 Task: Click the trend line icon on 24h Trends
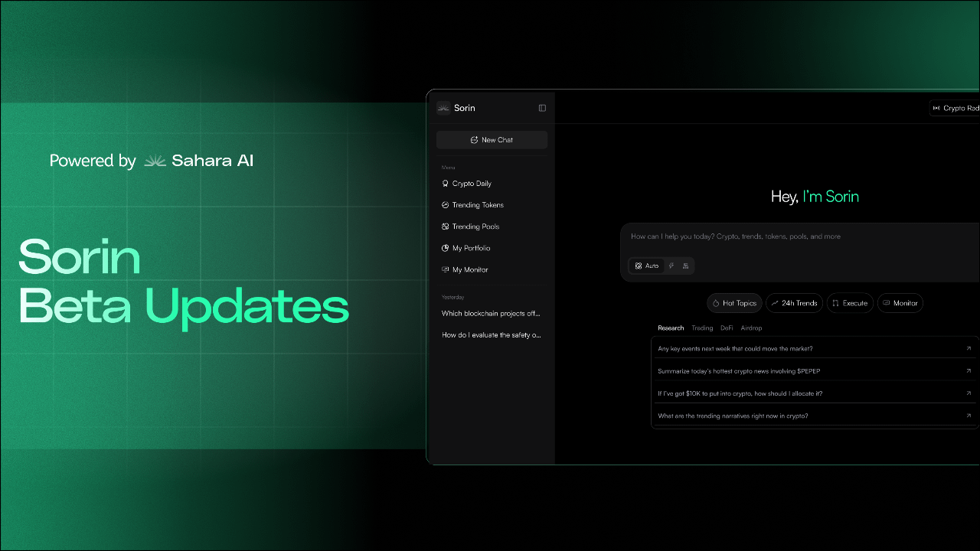coord(775,303)
